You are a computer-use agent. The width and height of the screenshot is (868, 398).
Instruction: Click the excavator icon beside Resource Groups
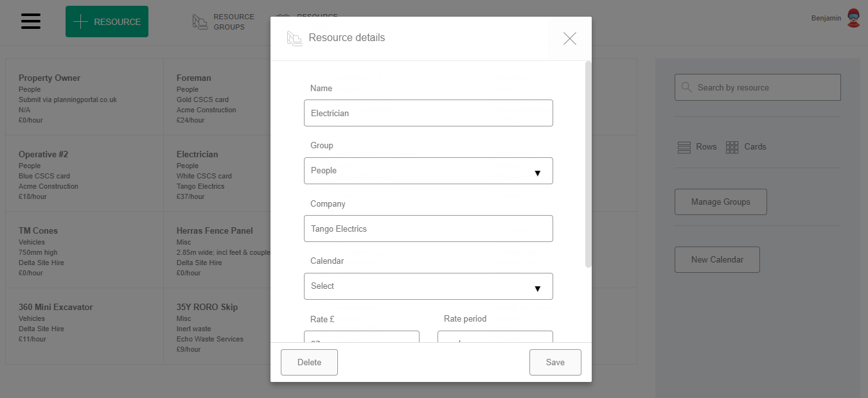(200, 22)
